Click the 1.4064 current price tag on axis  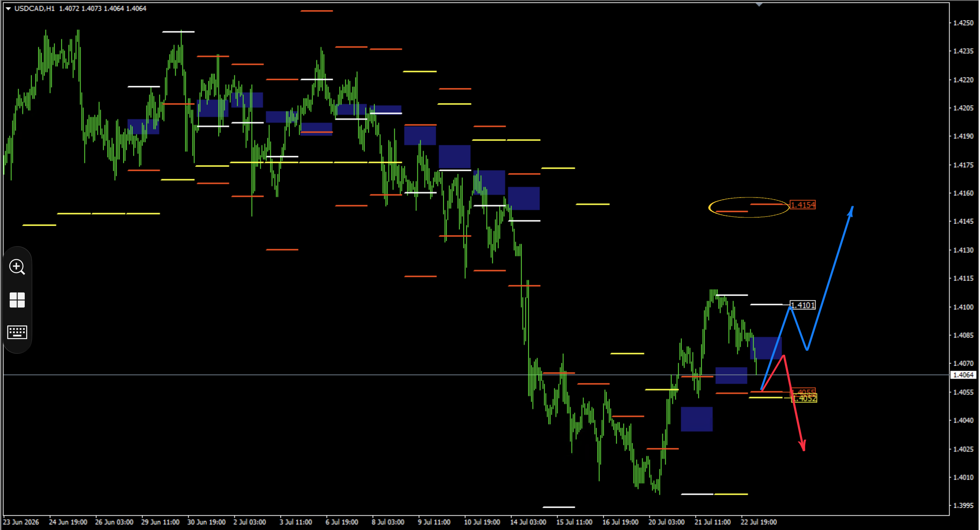click(x=963, y=375)
